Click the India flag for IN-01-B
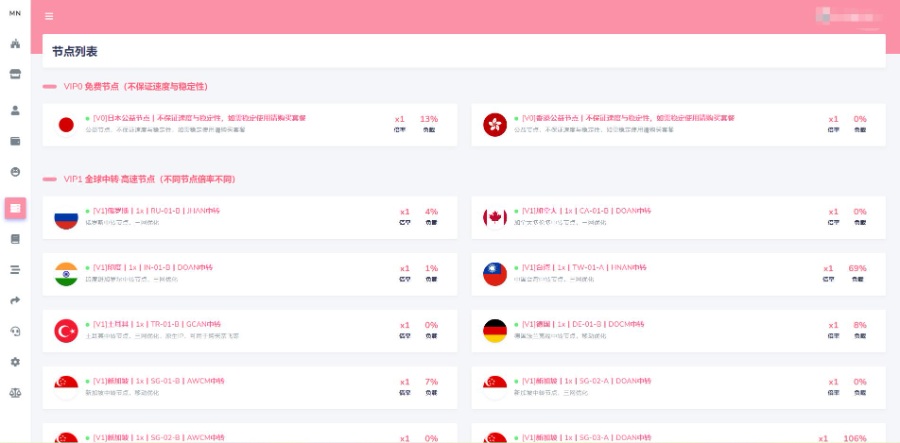The height and width of the screenshot is (443, 900). [66, 273]
